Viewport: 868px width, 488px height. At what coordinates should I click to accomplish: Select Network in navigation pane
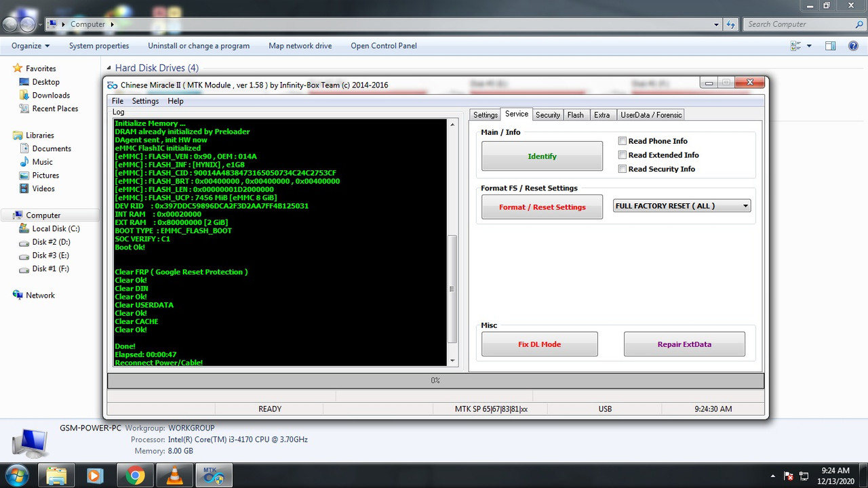pos(41,296)
